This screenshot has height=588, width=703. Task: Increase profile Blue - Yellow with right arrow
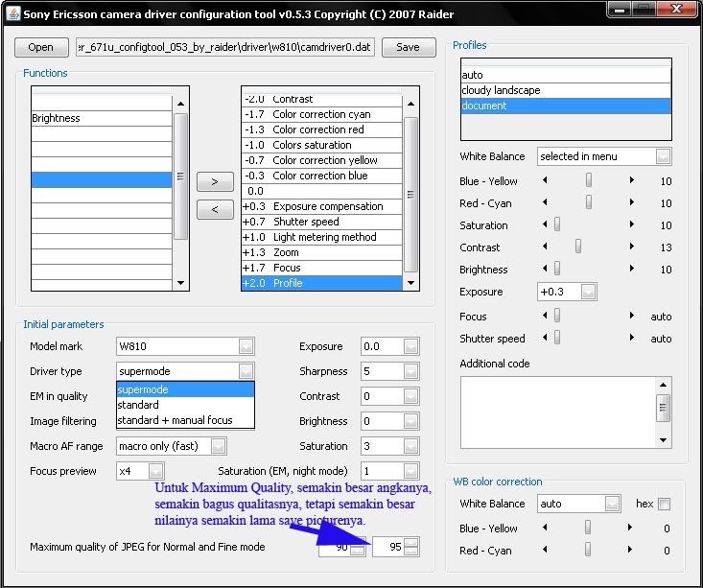(x=632, y=180)
